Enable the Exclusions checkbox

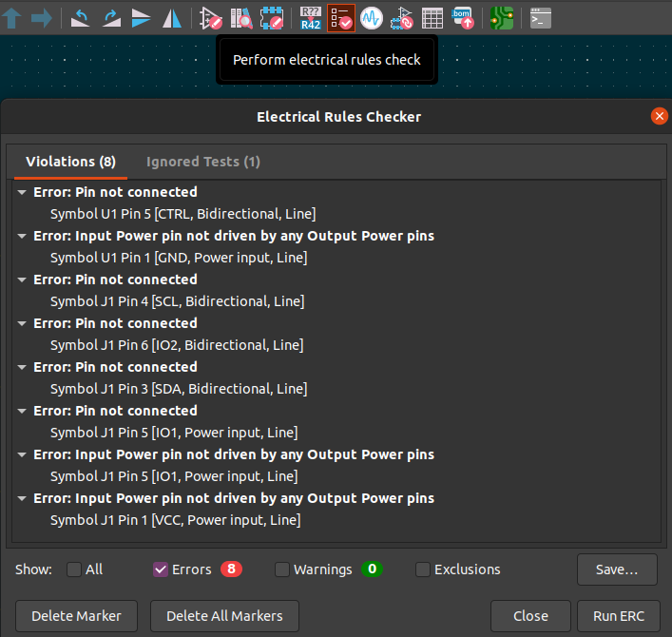pyautogui.click(x=423, y=569)
